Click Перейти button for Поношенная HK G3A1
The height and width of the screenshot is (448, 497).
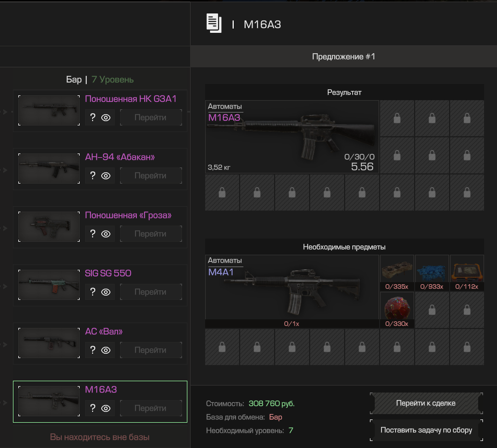(151, 117)
